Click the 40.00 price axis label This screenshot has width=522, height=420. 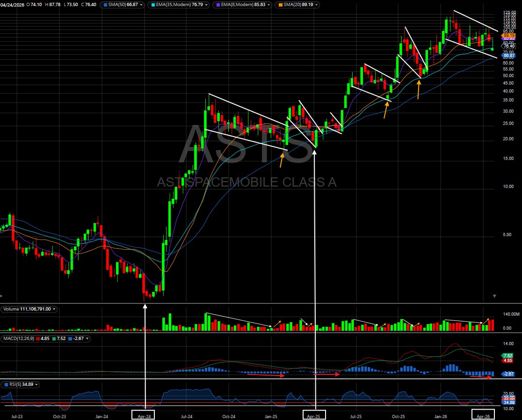508,91
